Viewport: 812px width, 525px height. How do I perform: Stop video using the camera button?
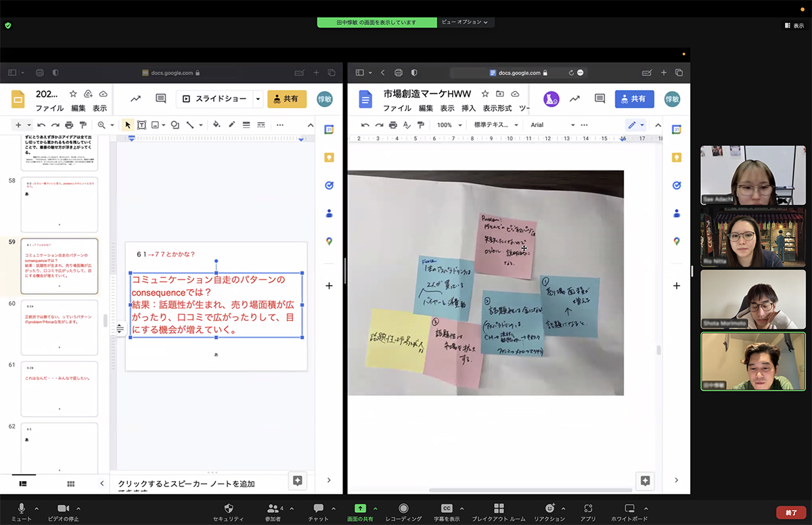[64, 508]
